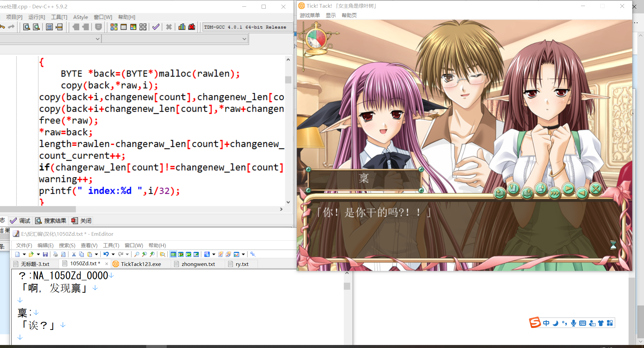Click the Dev-C++ compile button
644x348 pixels.
tap(114, 27)
